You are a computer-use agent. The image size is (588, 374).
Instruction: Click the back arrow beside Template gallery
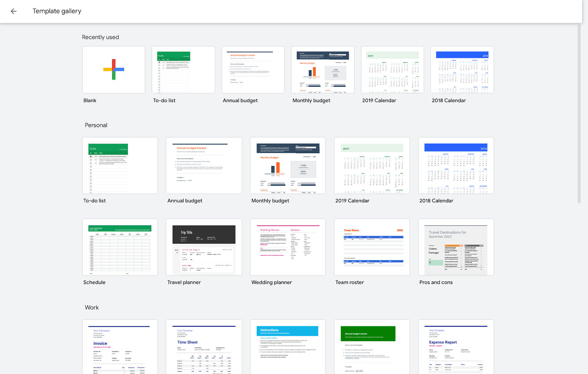point(14,11)
